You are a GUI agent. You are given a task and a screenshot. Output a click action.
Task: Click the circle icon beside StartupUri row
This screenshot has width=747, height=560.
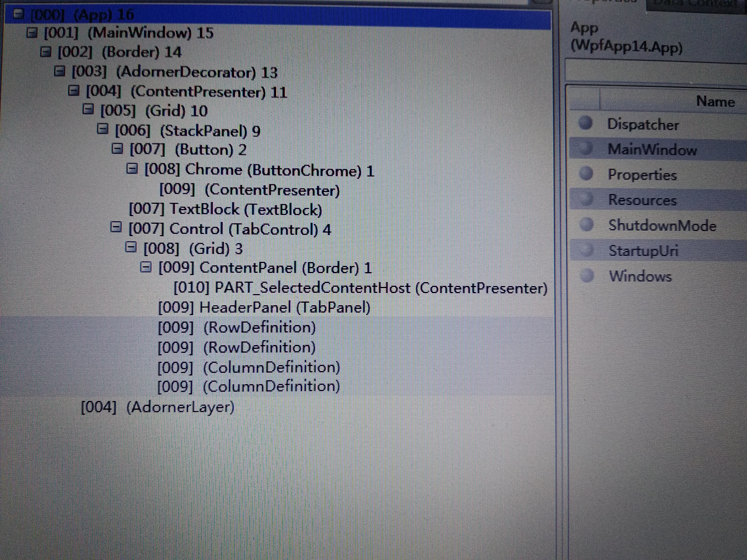pos(587,250)
